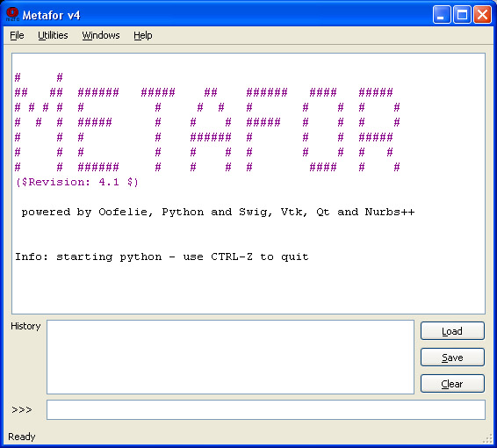Click the Clear history button
The height and width of the screenshot is (448, 497).
452,384
